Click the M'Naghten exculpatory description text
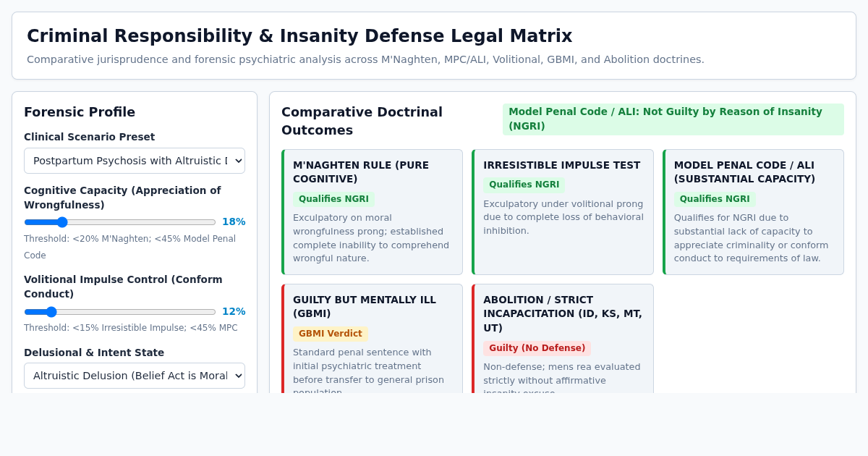868x456 pixels. [x=371, y=238]
